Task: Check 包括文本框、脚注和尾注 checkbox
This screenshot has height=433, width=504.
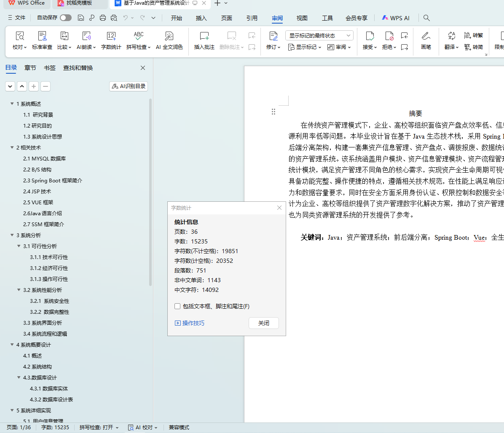Action: 177,306
